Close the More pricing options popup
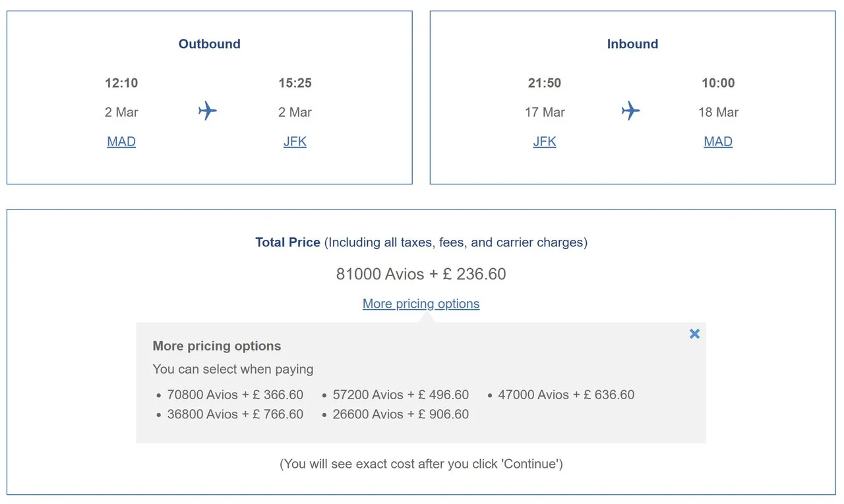The image size is (844, 504). [x=694, y=334]
